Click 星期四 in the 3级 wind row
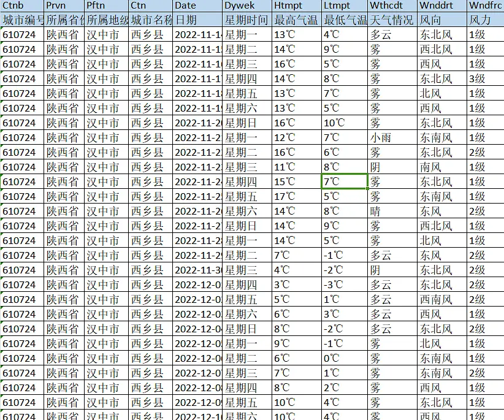 tap(247, 78)
